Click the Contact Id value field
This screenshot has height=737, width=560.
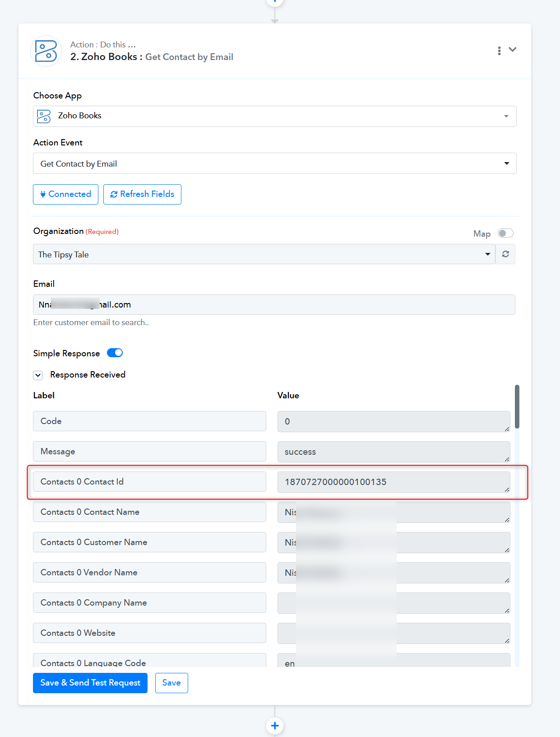394,482
